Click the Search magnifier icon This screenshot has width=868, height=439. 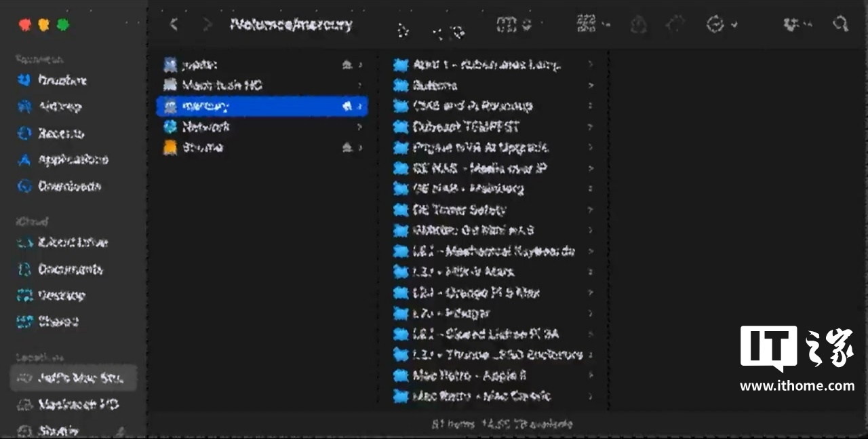[x=840, y=25]
